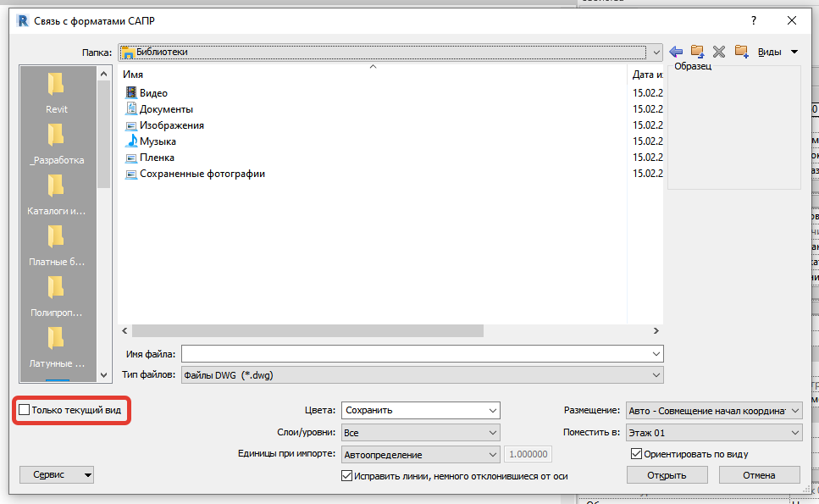Expand the Папка Библиотеки dropdown

click(x=656, y=52)
